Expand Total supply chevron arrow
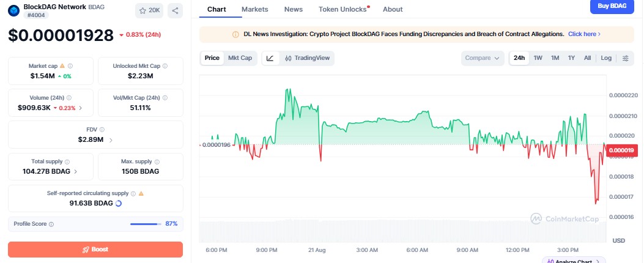 coord(75,171)
